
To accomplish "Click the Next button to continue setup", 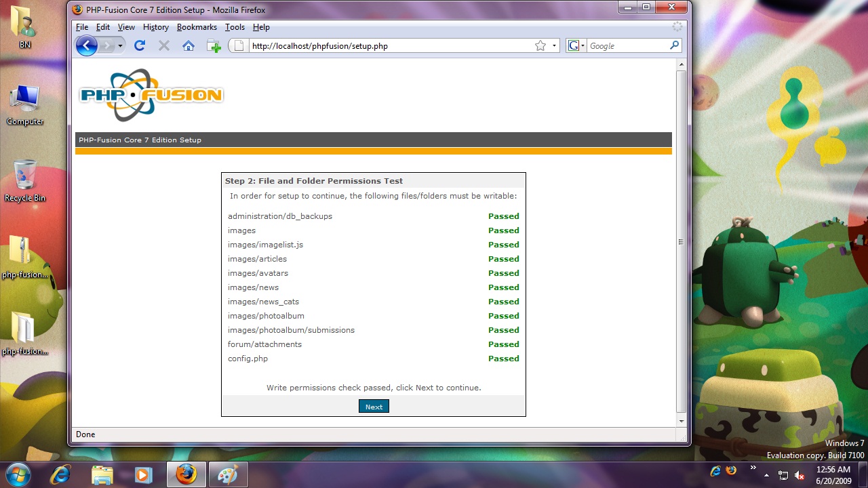I will [x=374, y=407].
